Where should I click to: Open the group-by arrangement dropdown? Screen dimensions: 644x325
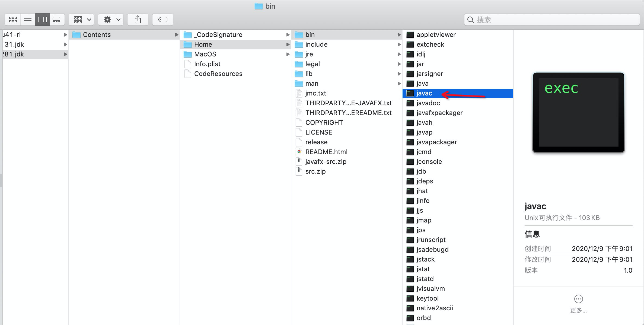tap(82, 20)
